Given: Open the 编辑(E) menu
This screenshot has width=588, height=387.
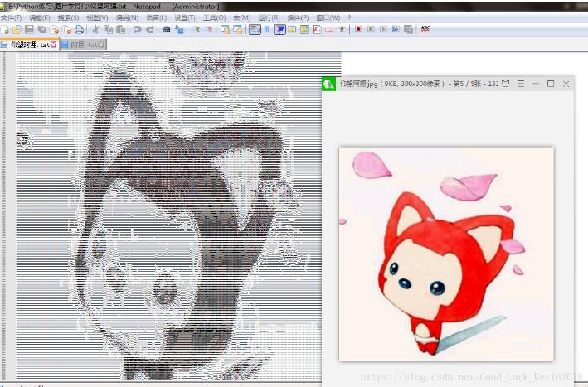Looking at the screenshot, I should pyautogui.click(x=40, y=18).
